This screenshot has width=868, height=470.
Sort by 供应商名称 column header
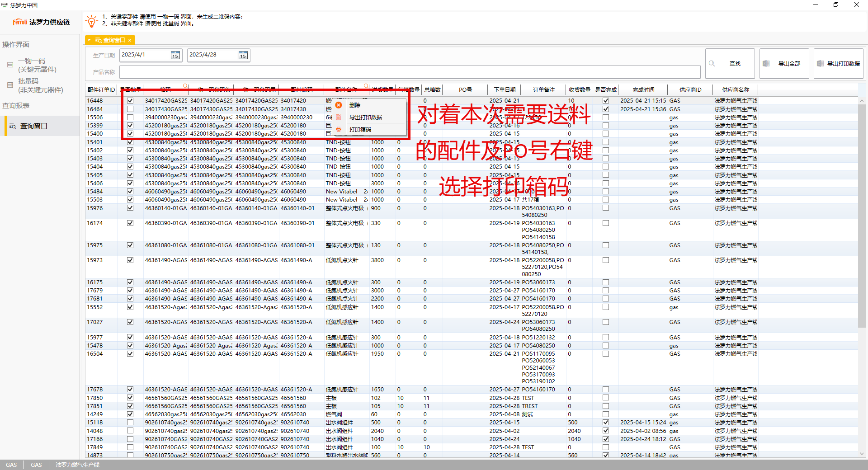click(x=736, y=90)
